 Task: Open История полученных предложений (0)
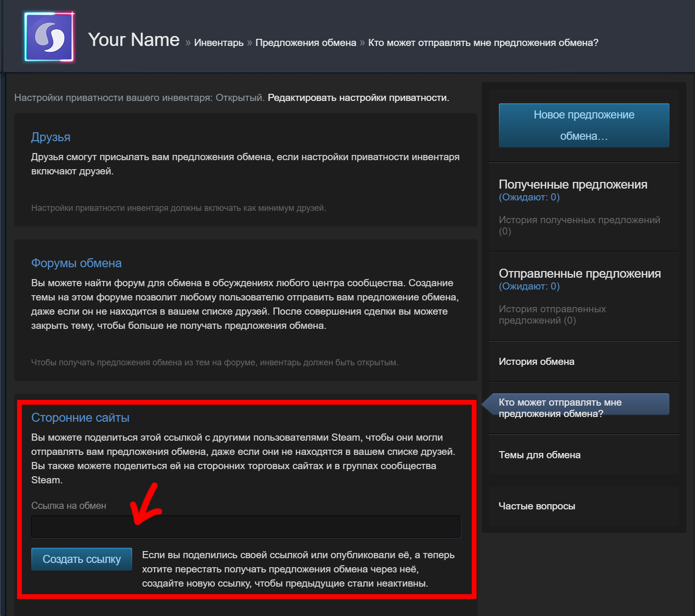point(579,226)
